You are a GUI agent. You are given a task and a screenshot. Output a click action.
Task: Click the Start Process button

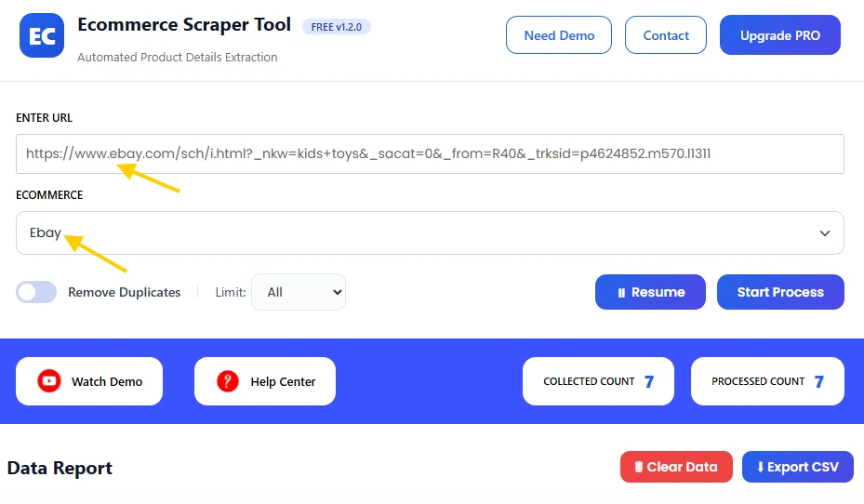780,292
